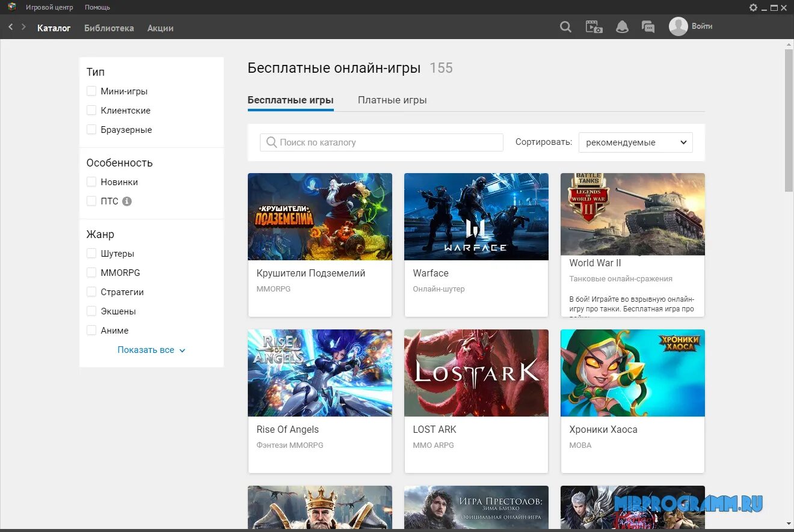Switch to the Платные игры tab
This screenshot has height=532, width=794.
click(392, 100)
